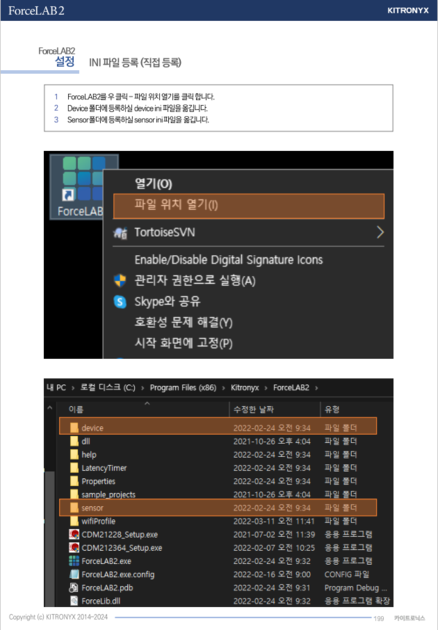The width and height of the screenshot is (438, 630).
Task: Choose 호환성 문제 해결(Y)
Action: coord(183,322)
